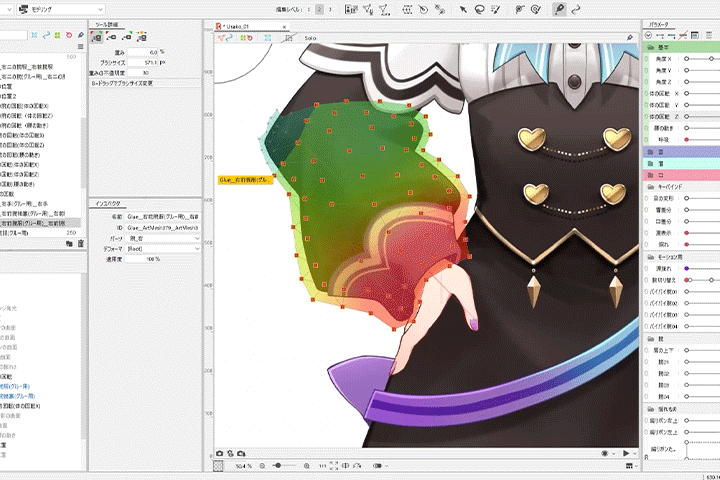The width and height of the screenshot is (720, 480).
Task: Open the パーツ dropdown in inspector
Action: click(x=163, y=238)
